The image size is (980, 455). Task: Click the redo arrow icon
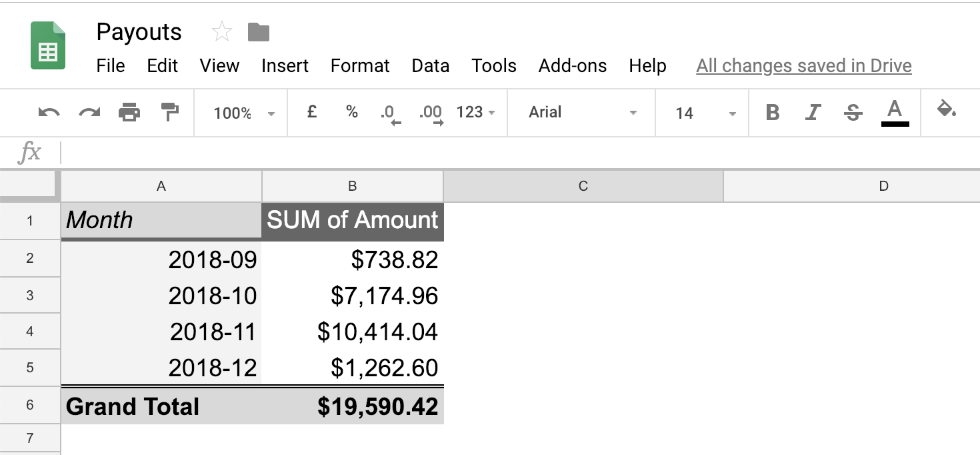click(x=89, y=113)
